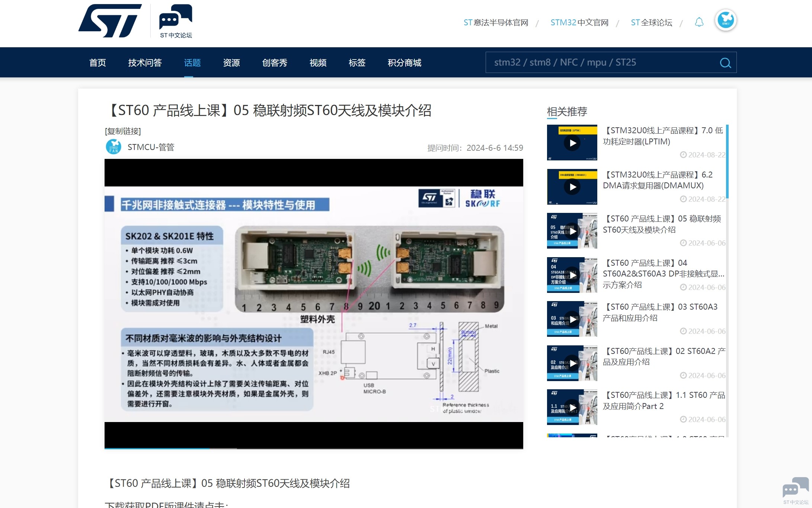
Task: Select the 话题 nav tab
Action: coord(192,63)
